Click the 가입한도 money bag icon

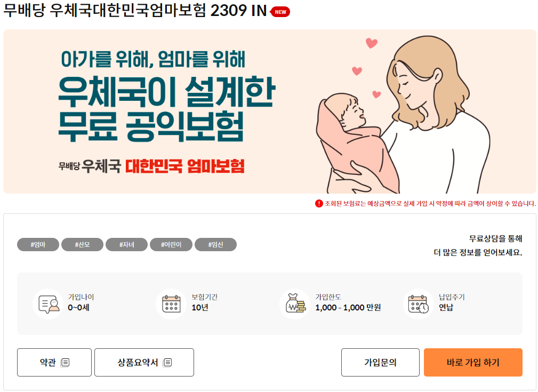coord(295,304)
